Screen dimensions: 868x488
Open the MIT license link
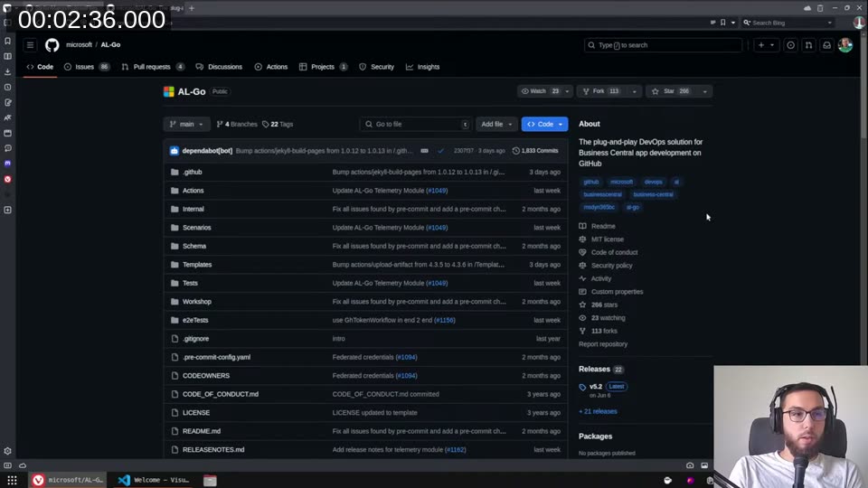(x=608, y=239)
